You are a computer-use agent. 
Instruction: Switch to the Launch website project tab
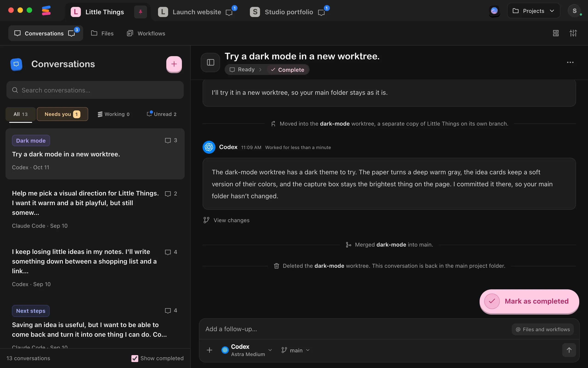pyautogui.click(x=197, y=12)
